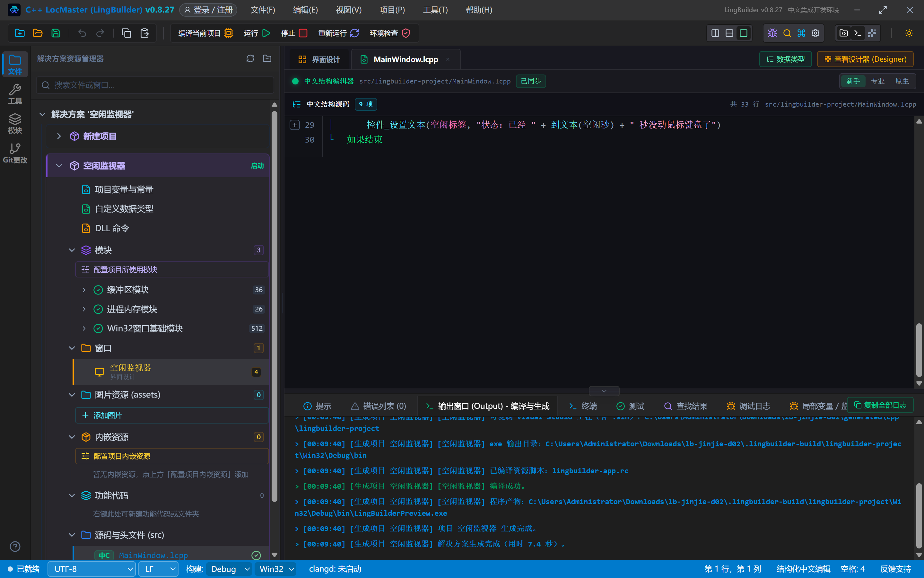Open the 文件(F) menu

pyautogui.click(x=263, y=10)
